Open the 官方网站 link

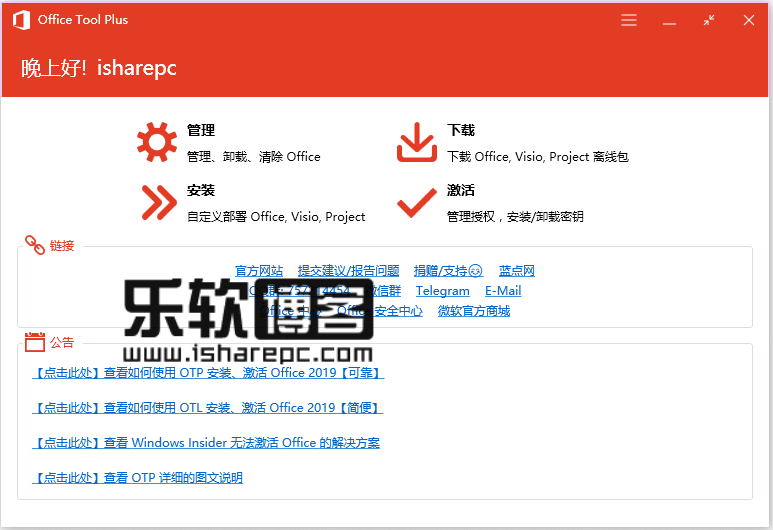259,271
